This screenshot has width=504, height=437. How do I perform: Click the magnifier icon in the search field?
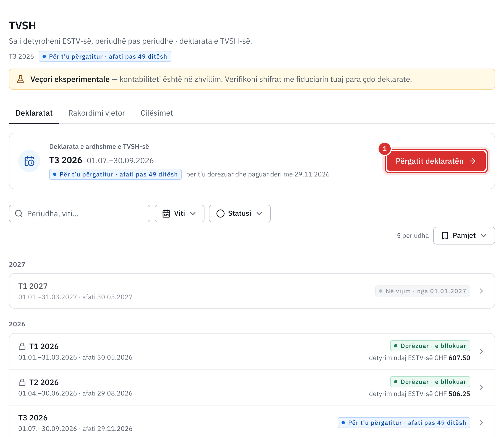19,214
